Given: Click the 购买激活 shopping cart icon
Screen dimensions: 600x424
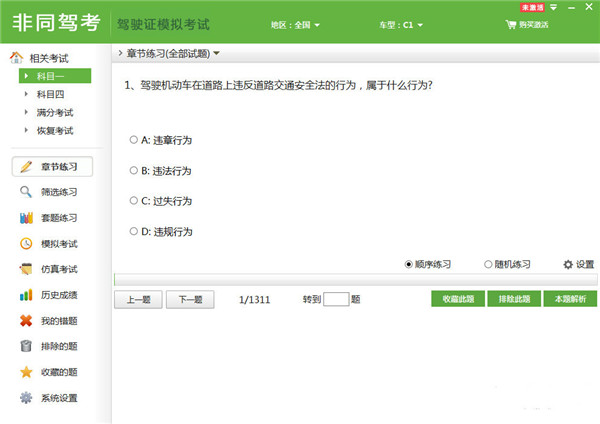Looking at the screenshot, I should click(x=511, y=24).
